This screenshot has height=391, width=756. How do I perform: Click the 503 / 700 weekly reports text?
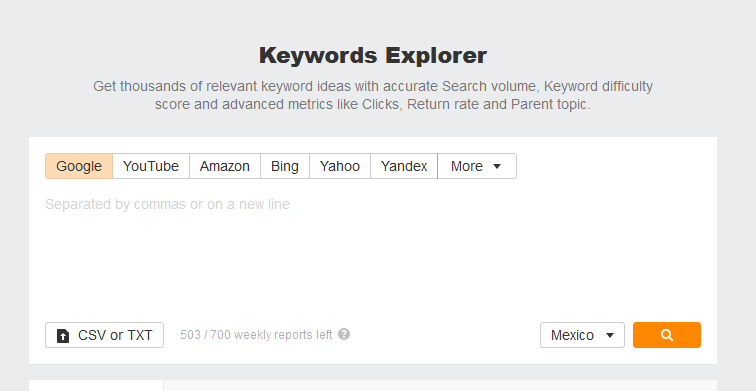pyautogui.click(x=256, y=335)
